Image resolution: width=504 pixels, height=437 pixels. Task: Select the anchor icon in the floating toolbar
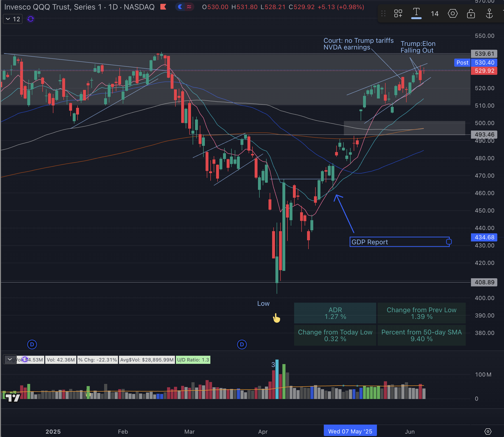click(490, 14)
